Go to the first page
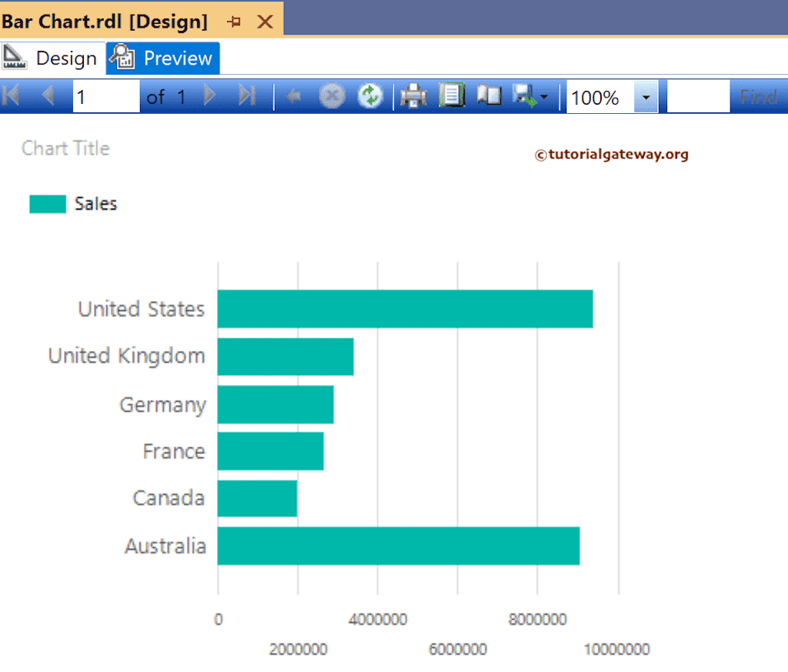 click(x=10, y=95)
